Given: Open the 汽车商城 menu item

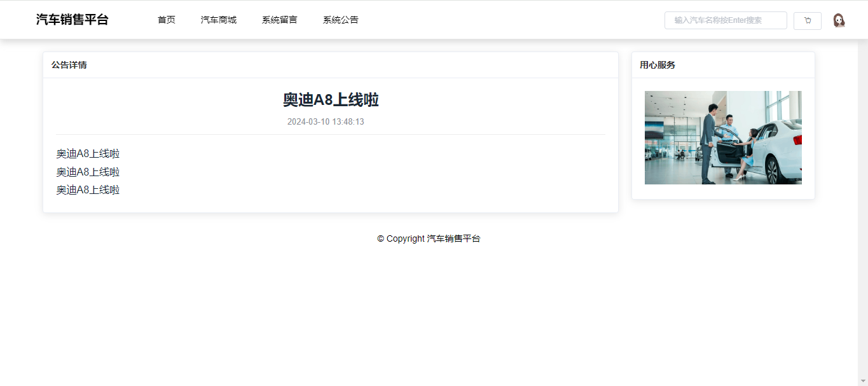Looking at the screenshot, I should [219, 20].
